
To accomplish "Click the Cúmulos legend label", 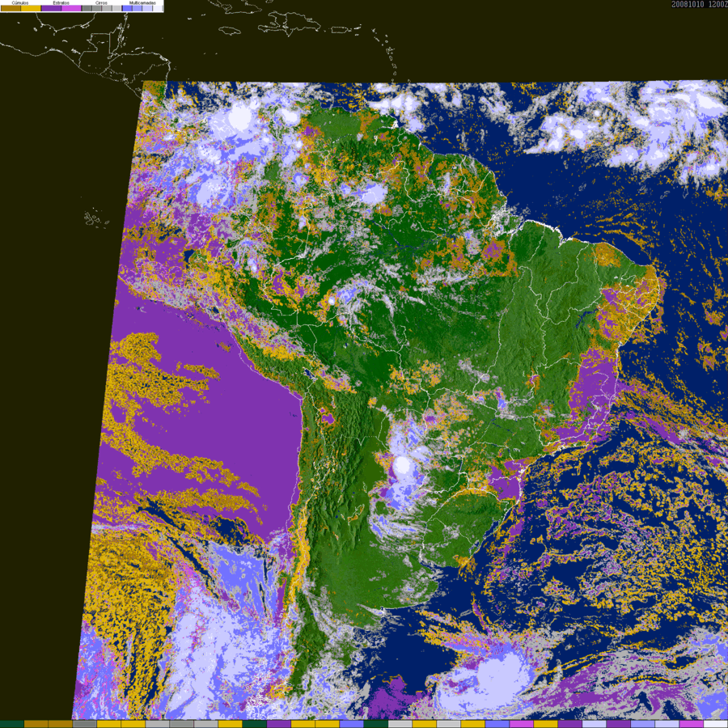I will (20, 2).
